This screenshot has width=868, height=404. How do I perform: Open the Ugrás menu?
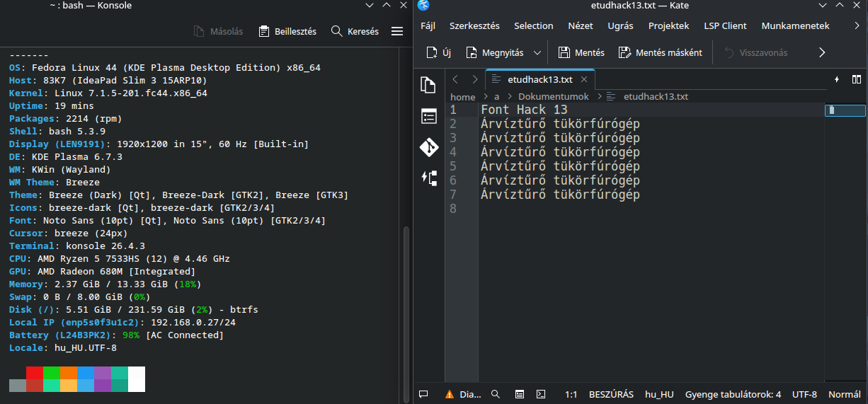click(x=620, y=25)
